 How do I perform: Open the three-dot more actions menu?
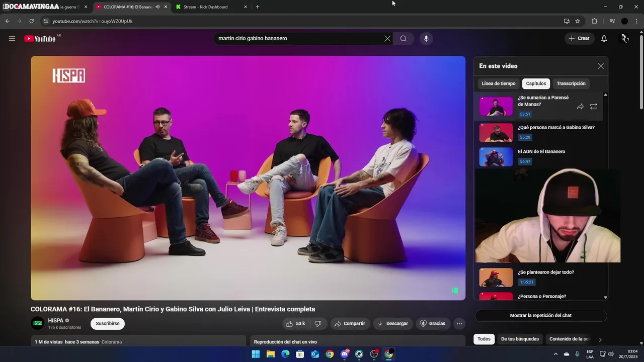point(459,324)
